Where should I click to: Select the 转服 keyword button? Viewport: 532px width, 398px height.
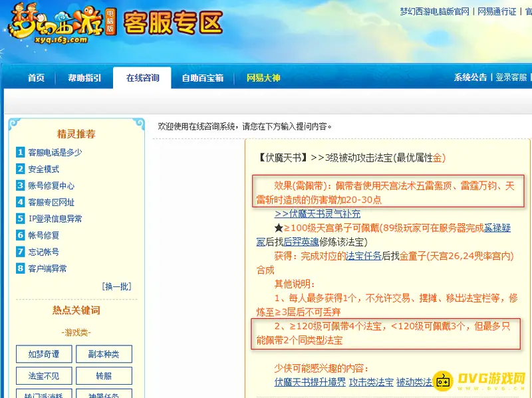click(104, 375)
